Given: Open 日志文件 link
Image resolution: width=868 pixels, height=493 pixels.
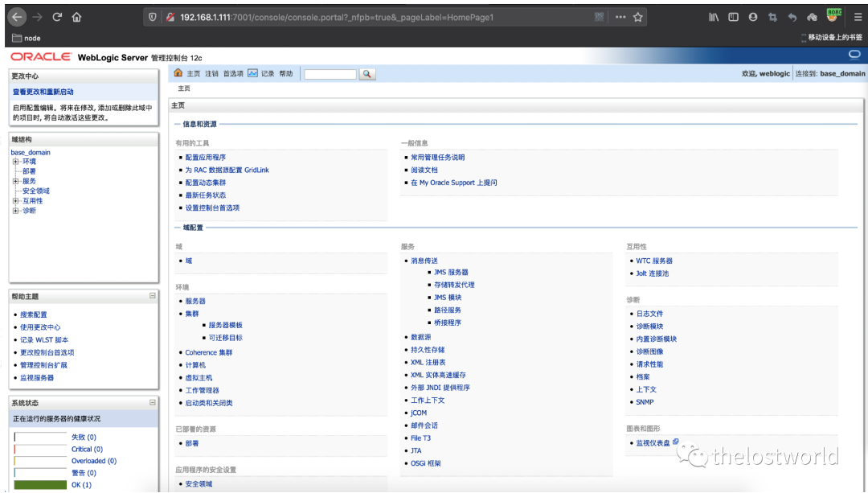Looking at the screenshot, I should (x=649, y=314).
